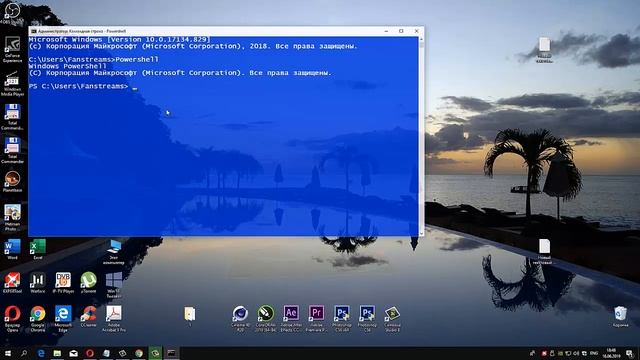Open File Explorer from the taskbar
Viewport: 640px width, 360px height.
(x=57, y=353)
